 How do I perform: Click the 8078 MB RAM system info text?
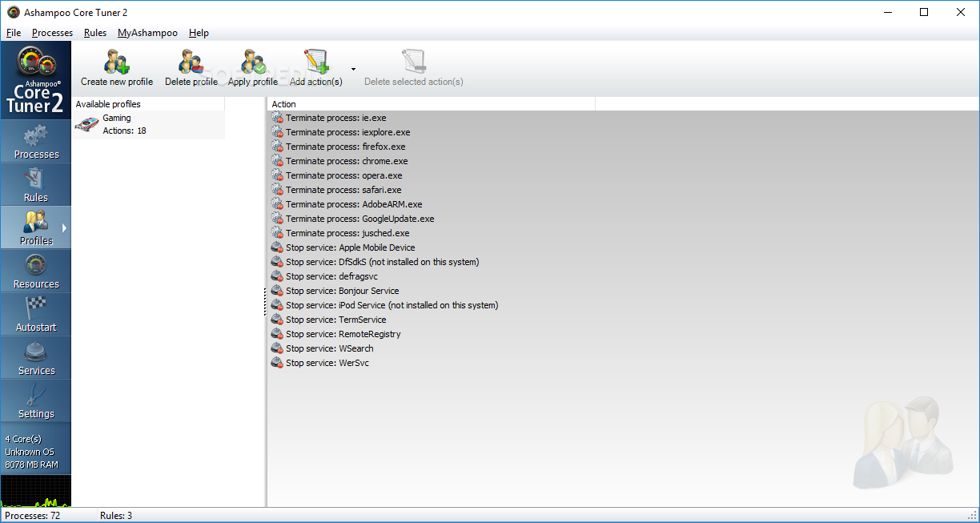pyautogui.click(x=31, y=465)
